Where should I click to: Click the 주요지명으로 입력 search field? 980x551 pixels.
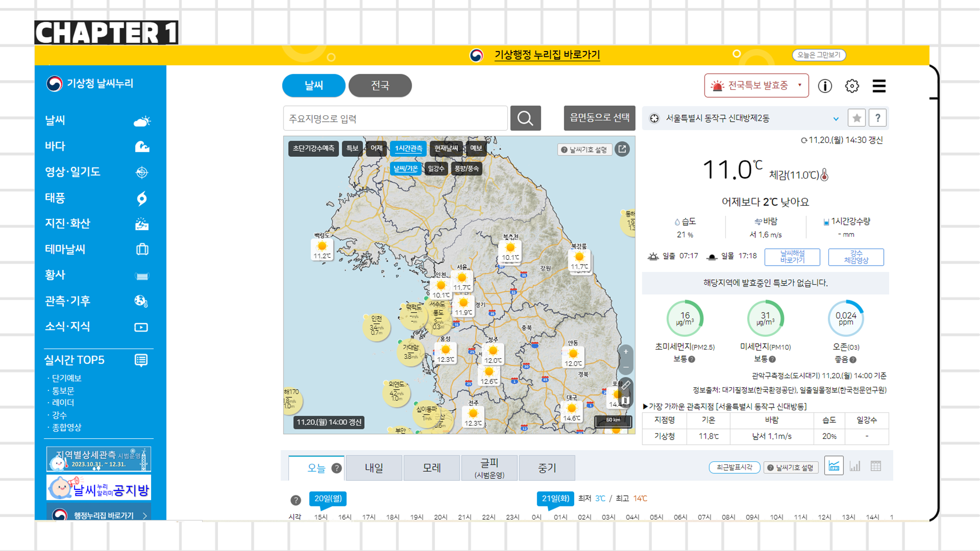pos(395,118)
